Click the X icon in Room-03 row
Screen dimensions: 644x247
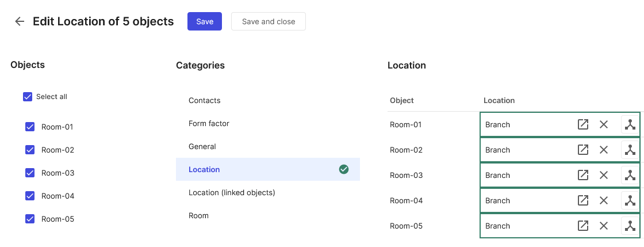[x=603, y=175]
